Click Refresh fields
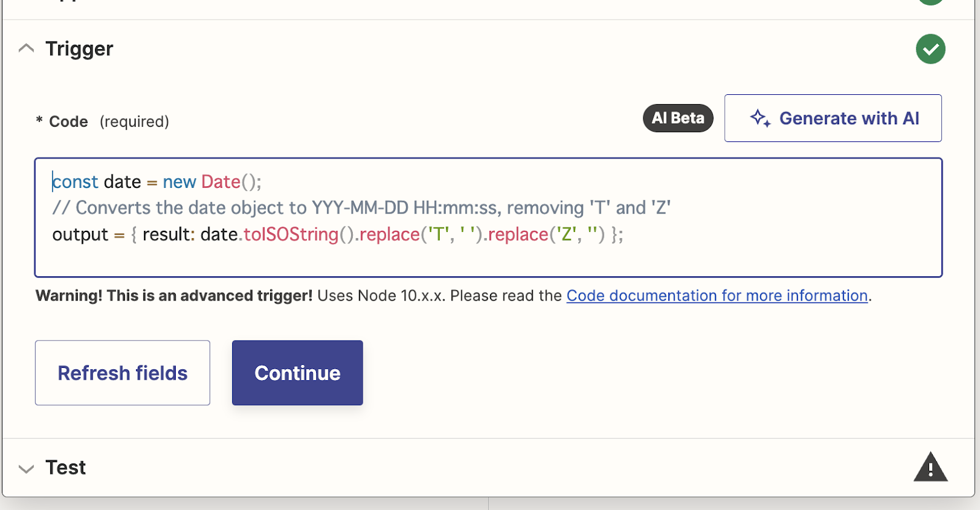 coord(123,373)
